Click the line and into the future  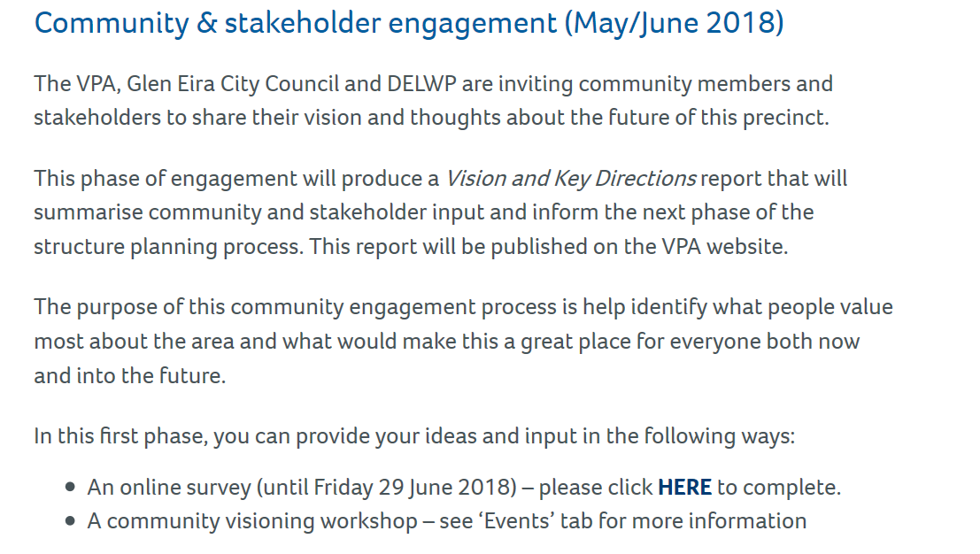point(129,374)
